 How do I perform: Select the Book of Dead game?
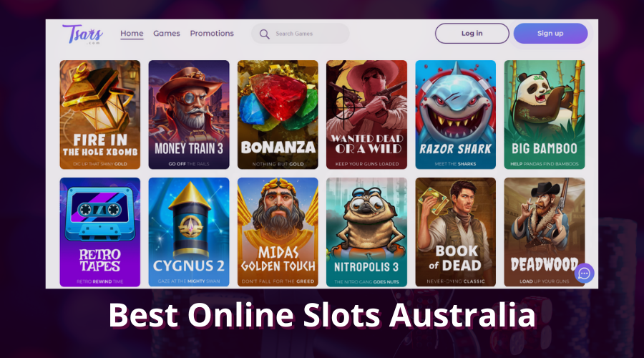(456, 232)
